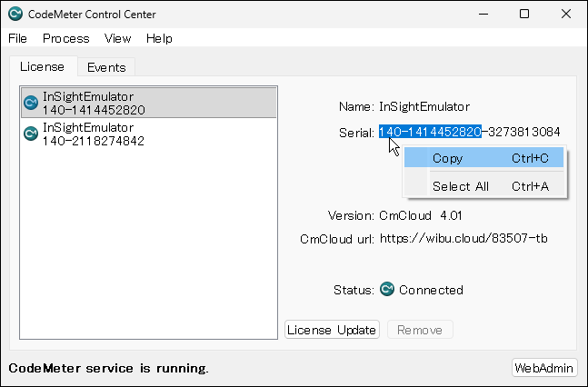The image size is (588, 387).
Task: Click the Connected status icon
Action: 387,289
